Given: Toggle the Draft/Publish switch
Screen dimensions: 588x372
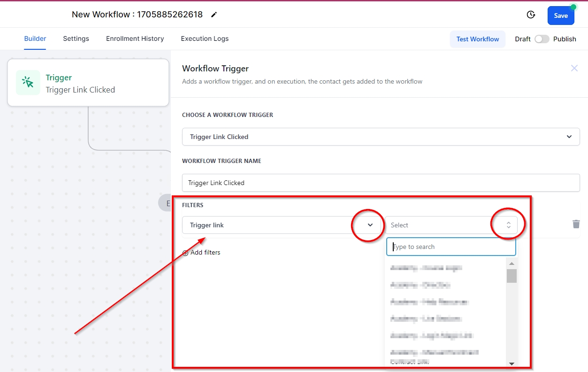Looking at the screenshot, I should click(542, 39).
